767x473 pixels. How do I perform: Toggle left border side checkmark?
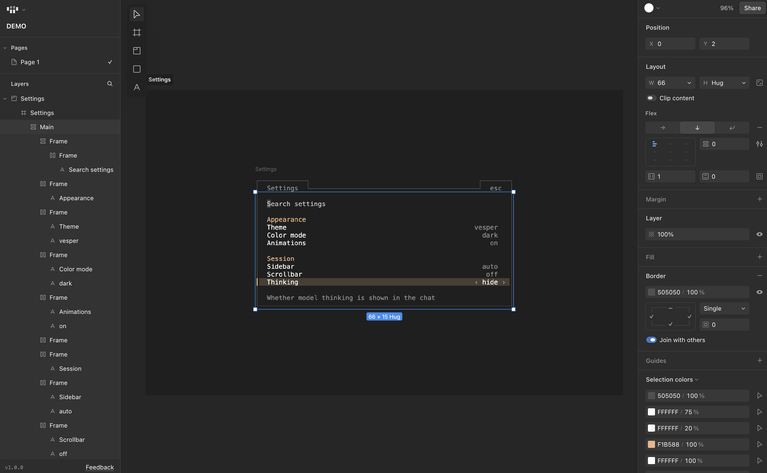(652, 316)
